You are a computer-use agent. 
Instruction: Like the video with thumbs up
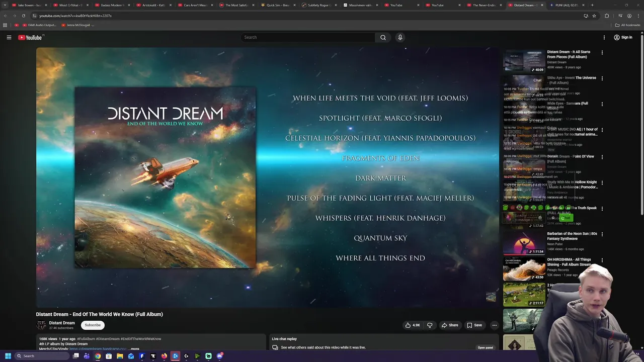[413, 325]
